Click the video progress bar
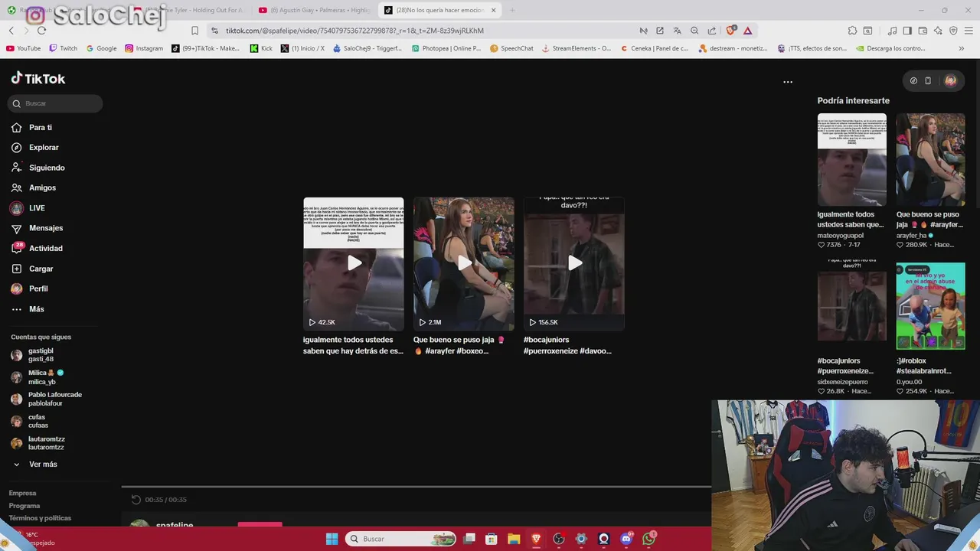Viewport: 980px width, 551px height. pos(417,487)
